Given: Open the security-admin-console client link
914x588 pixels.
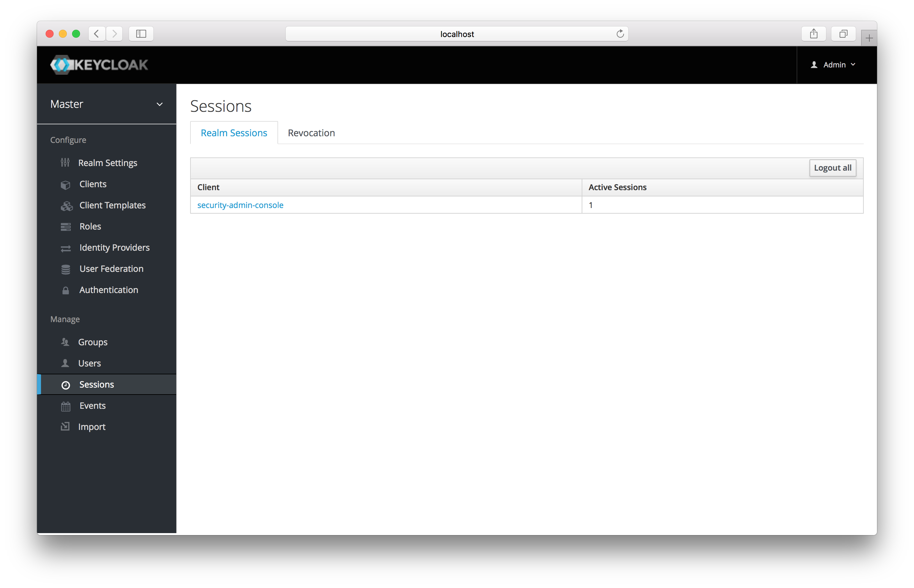Looking at the screenshot, I should pos(240,204).
